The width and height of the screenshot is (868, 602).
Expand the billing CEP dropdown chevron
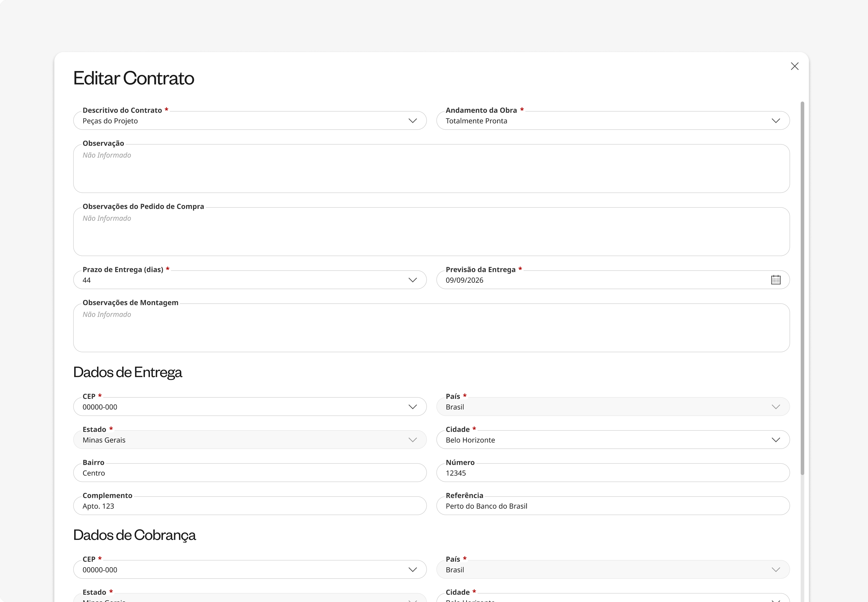click(x=413, y=570)
